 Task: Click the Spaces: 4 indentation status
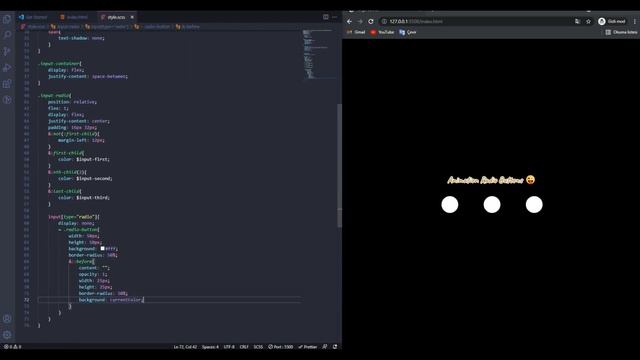(210, 347)
